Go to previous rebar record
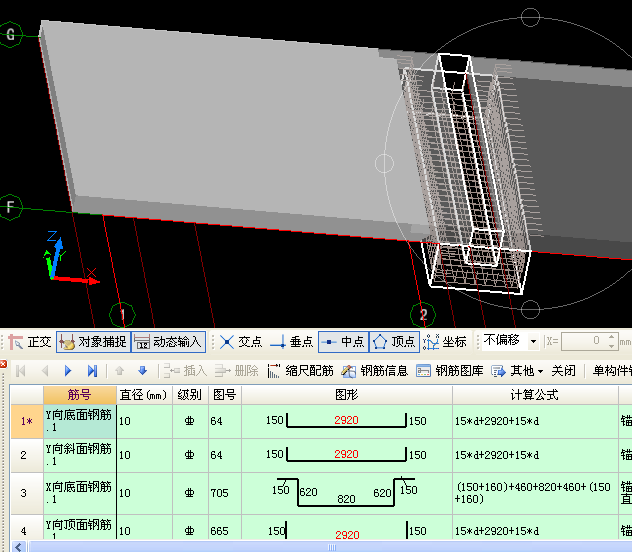 pos(45,371)
